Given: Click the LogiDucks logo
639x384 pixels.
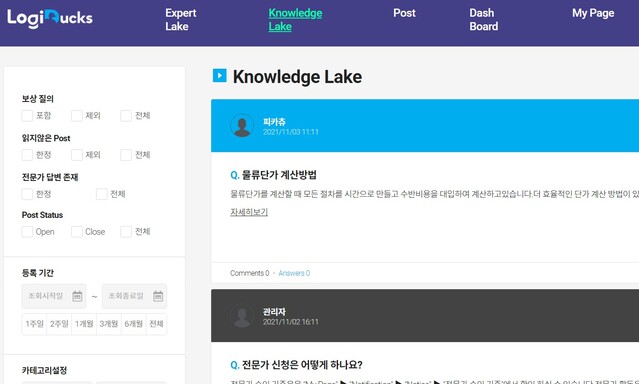Looking at the screenshot, I should pyautogui.click(x=50, y=18).
